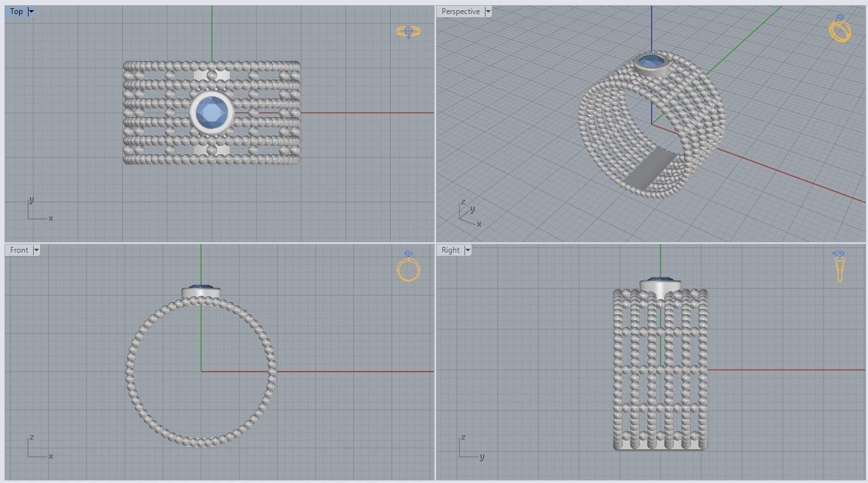
Task: Select the blue gemstone in Top viewport
Action: tap(212, 113)
